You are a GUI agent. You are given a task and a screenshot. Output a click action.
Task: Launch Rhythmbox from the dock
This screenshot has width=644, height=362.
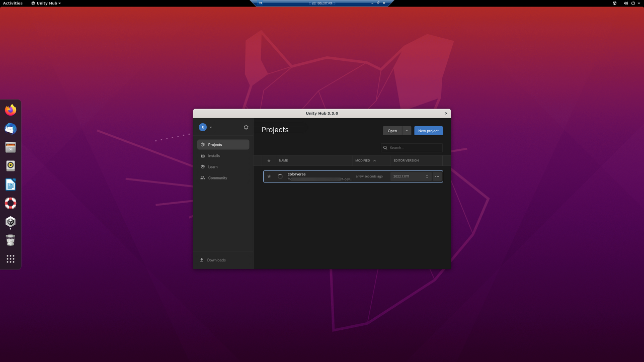11,166
